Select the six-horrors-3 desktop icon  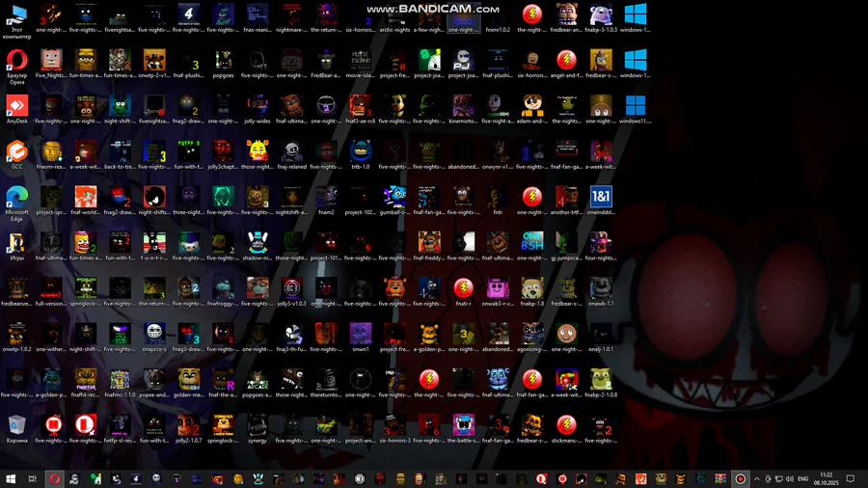tap(394, 428)
